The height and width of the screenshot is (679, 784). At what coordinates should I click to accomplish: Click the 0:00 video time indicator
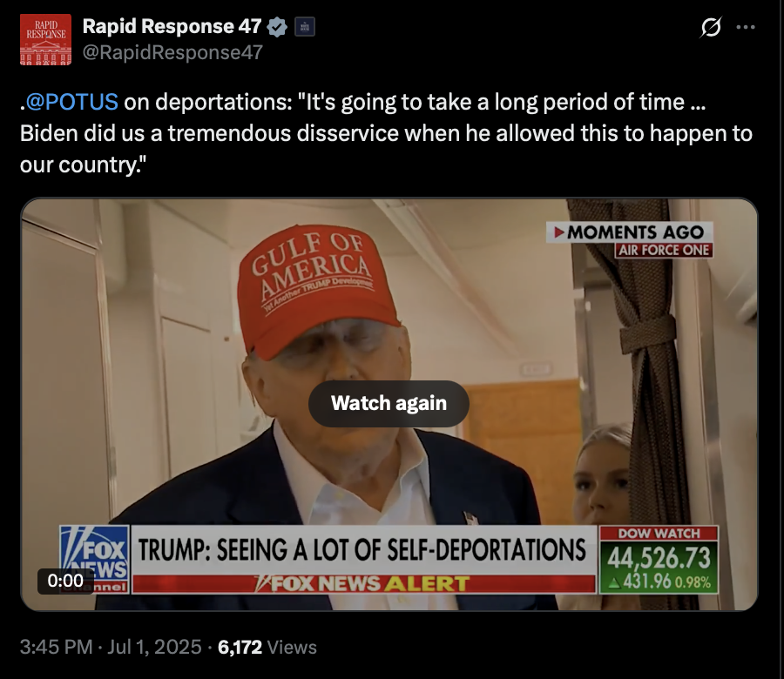[x=65, y=582]
